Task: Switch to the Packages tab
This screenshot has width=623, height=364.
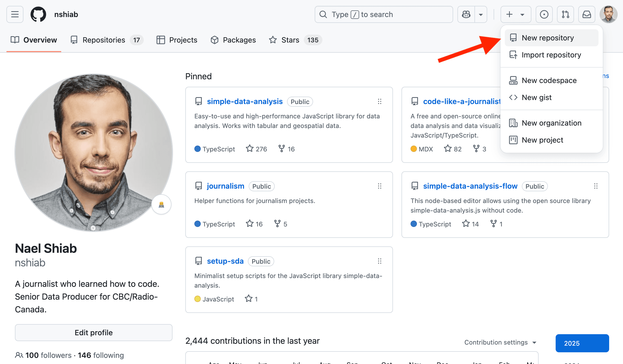Action: click(233, 40)
